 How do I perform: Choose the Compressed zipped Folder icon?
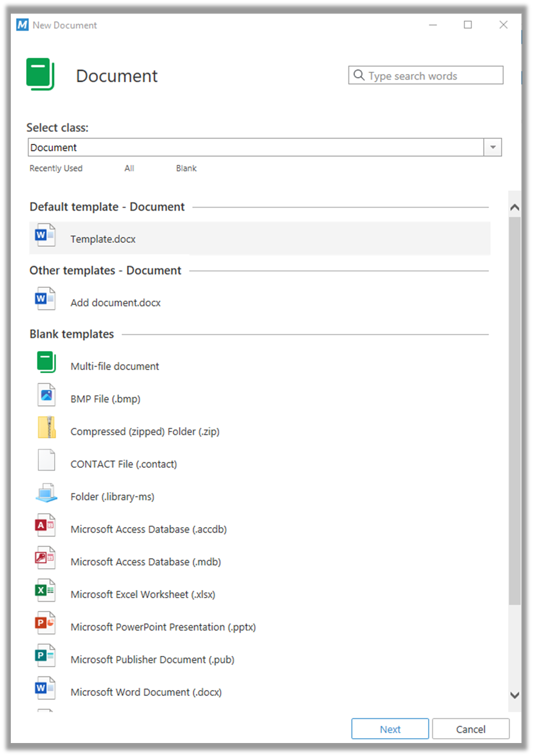coord(47,428)
